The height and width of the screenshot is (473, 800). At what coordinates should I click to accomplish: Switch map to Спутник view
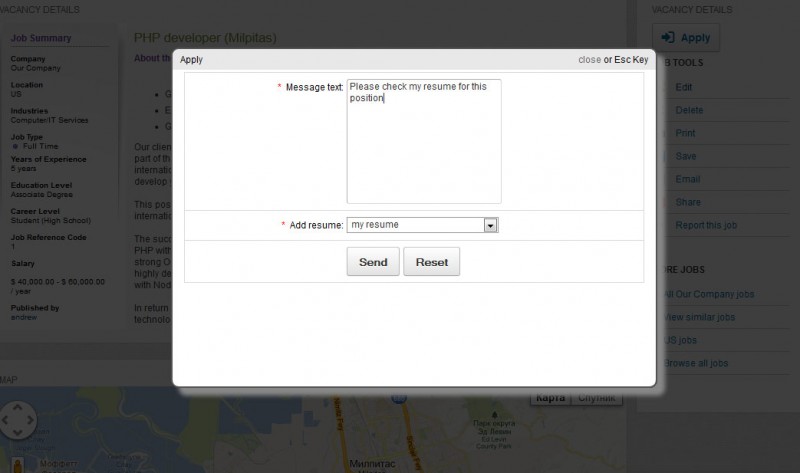[596, 397]
